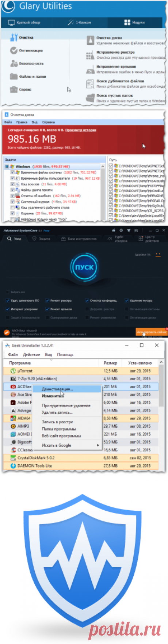Enable Кэш удаленного рабочего стола checkbox
168x644 pixels.
pyautogui.click(x=12, y=207)
